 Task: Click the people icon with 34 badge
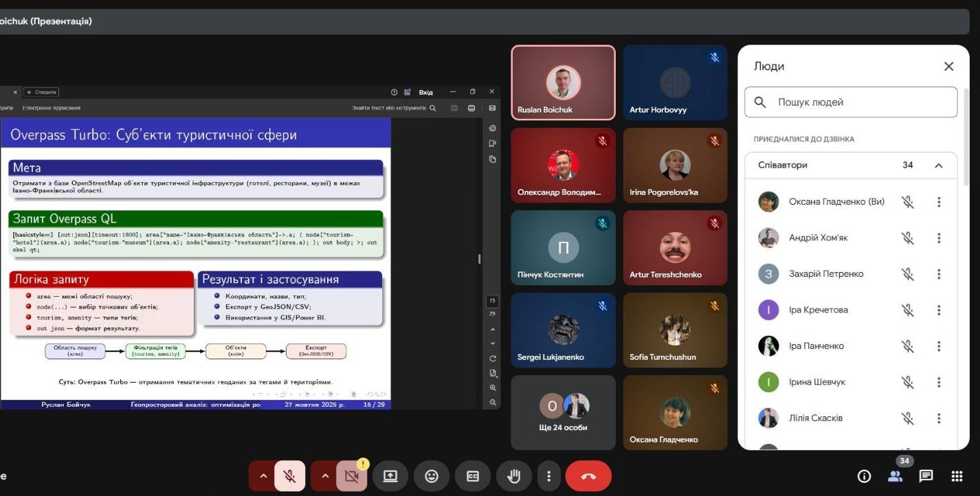[895, 476]
